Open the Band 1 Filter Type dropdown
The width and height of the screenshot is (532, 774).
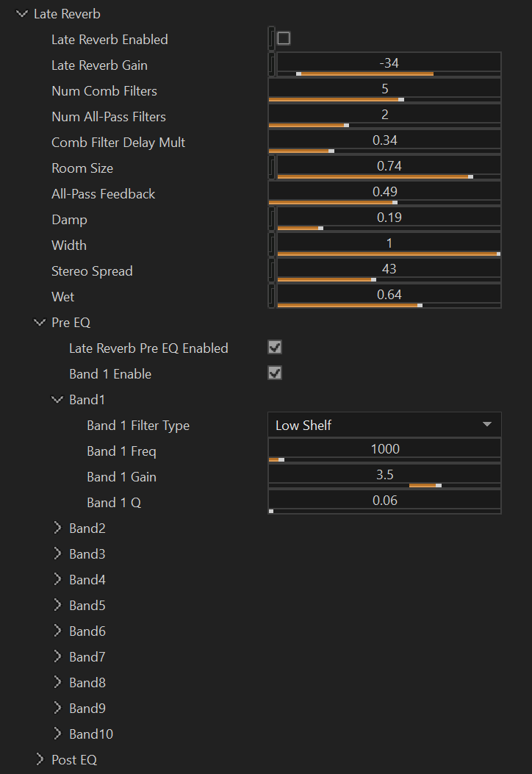point(384,425)
